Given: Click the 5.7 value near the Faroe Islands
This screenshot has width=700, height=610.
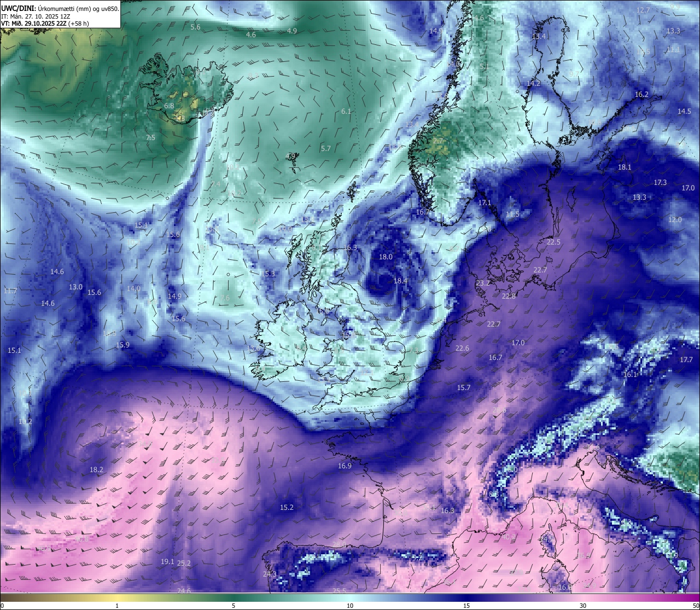Looking at the screenshot, I should tap(326, 149).
